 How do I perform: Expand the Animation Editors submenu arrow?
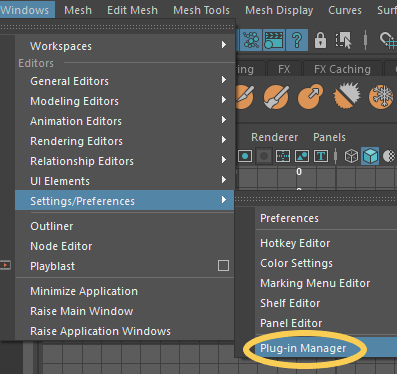coord(224,120)
